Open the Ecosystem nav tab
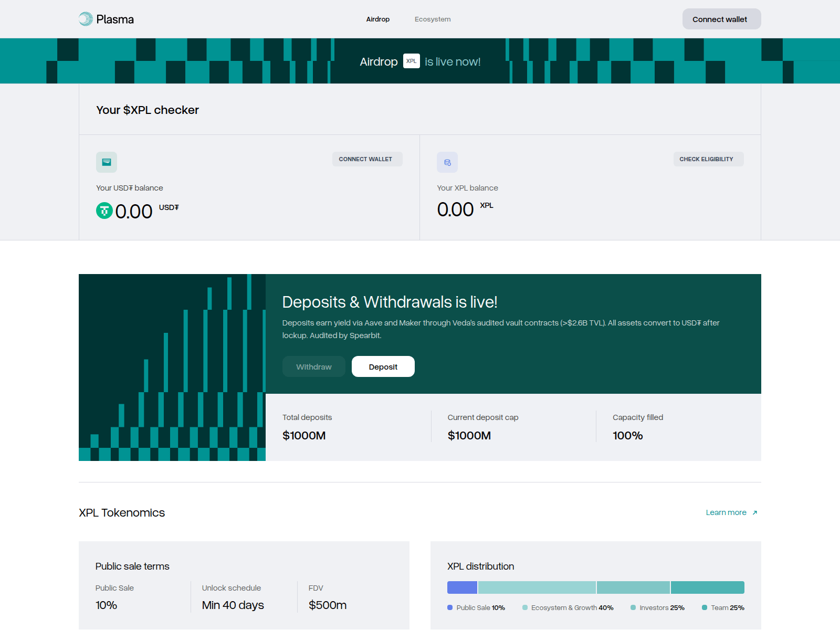 tap(433, 19)
